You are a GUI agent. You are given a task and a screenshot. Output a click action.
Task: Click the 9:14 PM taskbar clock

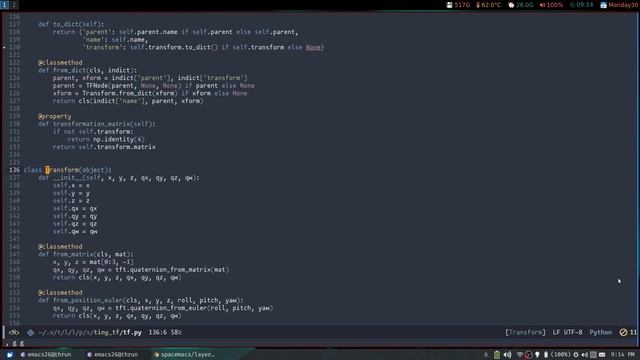click(x=622, y=355)
